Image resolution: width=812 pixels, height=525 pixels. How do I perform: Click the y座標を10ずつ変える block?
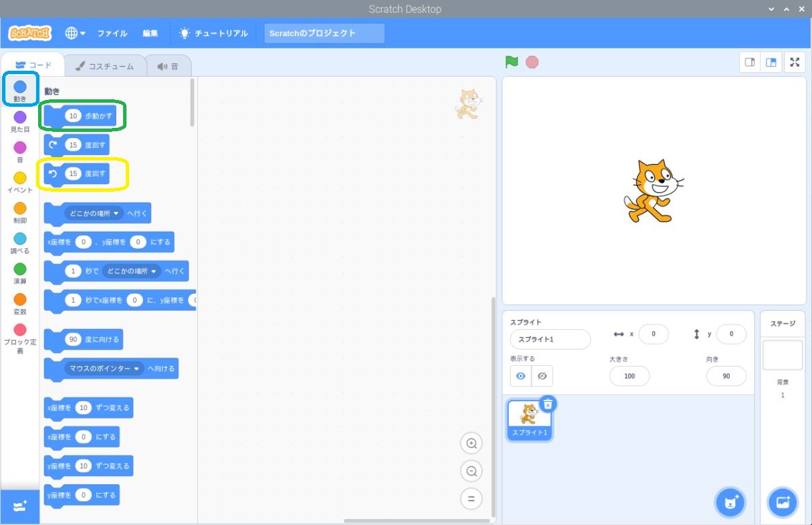(88, 466)
